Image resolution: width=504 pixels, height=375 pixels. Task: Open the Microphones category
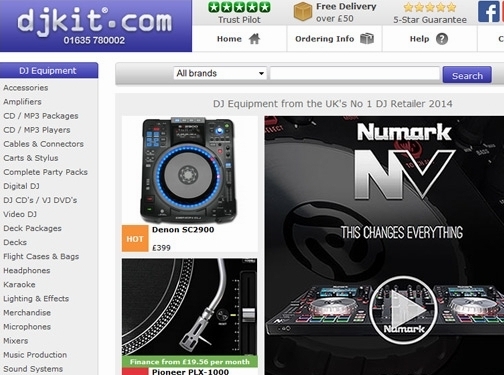(27, 327)
